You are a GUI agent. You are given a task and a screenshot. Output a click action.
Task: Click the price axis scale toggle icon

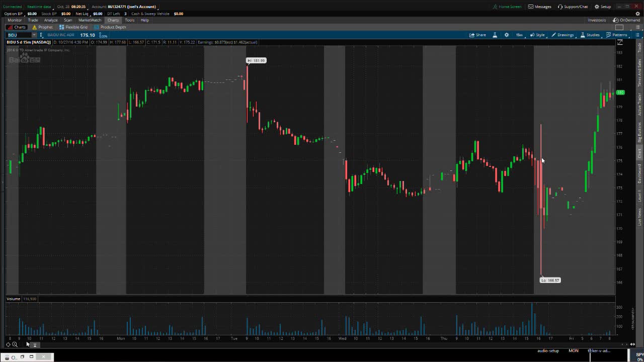[620, 42]
